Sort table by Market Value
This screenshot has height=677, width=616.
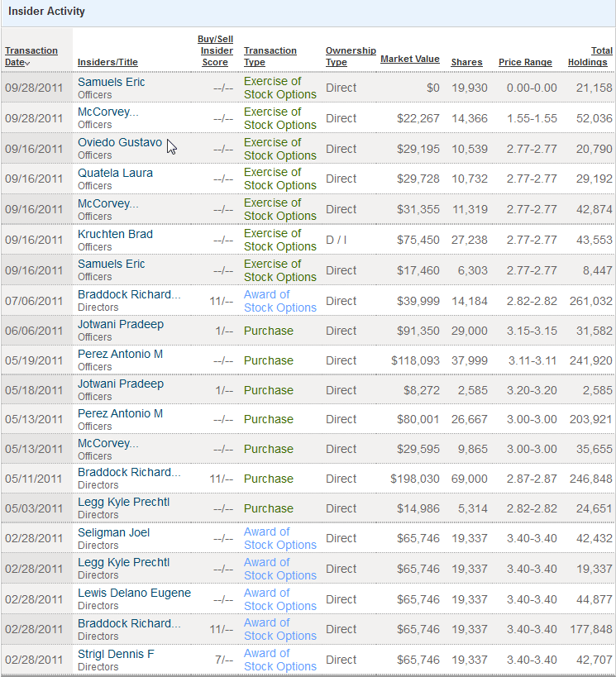409,60
